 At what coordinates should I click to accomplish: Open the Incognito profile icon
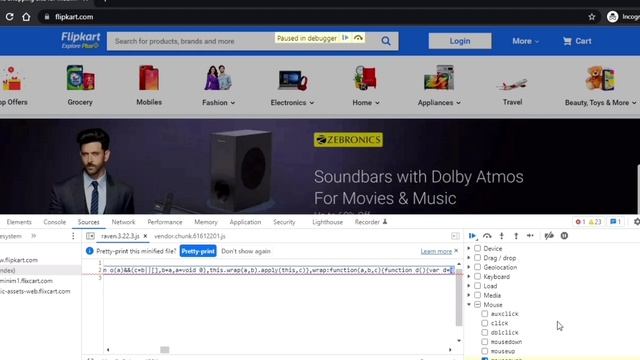tap(612, 17)
